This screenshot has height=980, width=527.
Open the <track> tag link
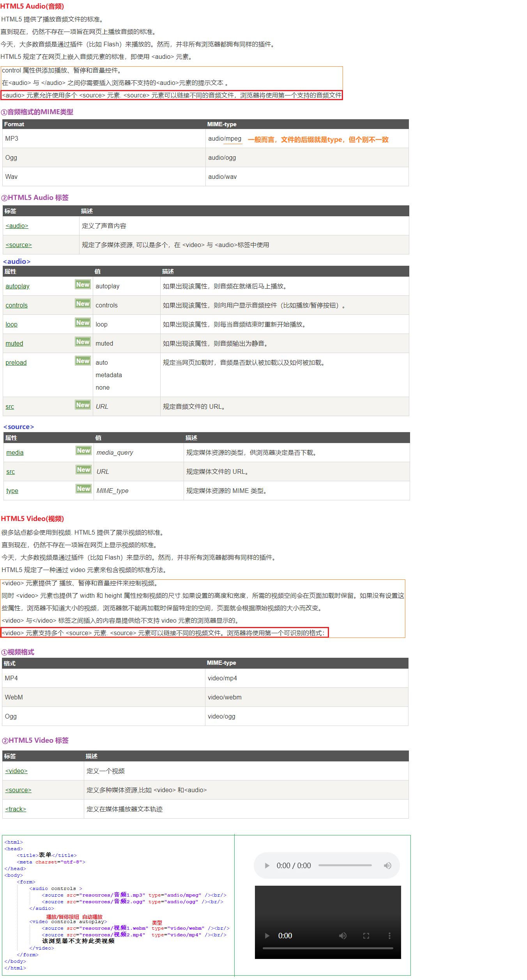16,809
